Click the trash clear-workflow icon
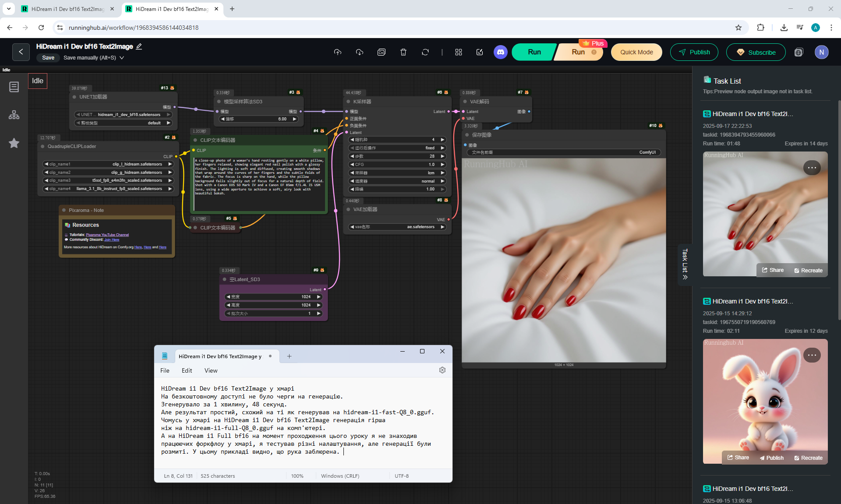841x504 pixels. click(403, 52)
